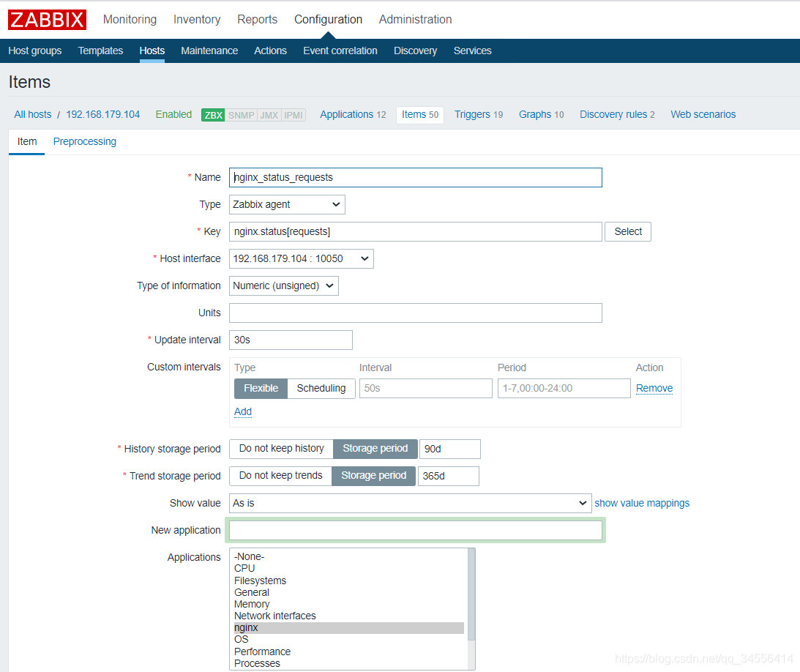Click the JMX availability badge
800x672 pixels.
(269, 115)
